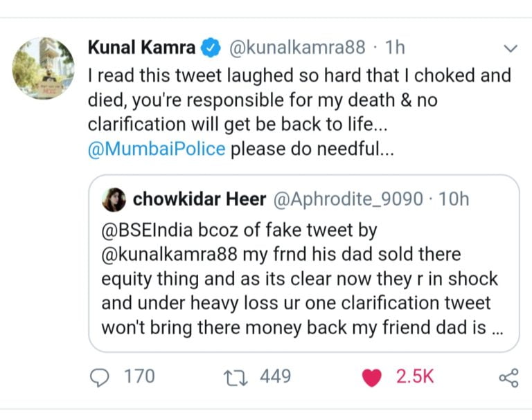
Task: Toggle the red heart like icon
Action: pos(373,377)
